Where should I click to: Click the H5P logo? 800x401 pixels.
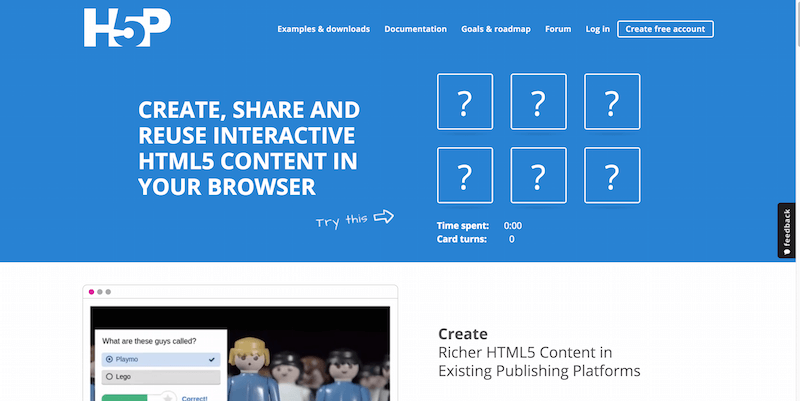[x=127, y=28]
